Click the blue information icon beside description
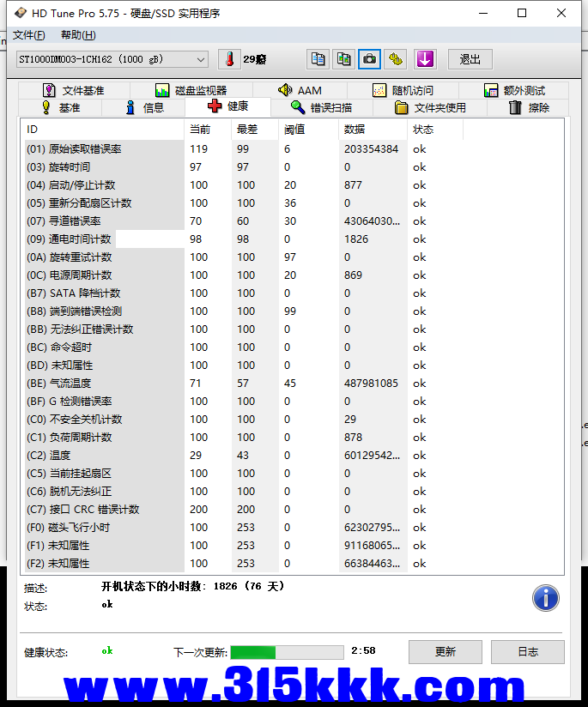Viewport: 588px width, 707px height. [x=545, y=597]
